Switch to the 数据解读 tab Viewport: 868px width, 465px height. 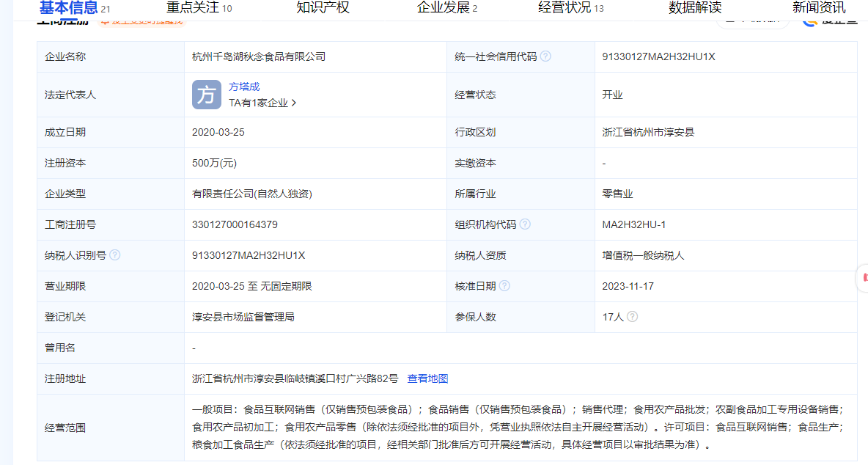[695, 8]
